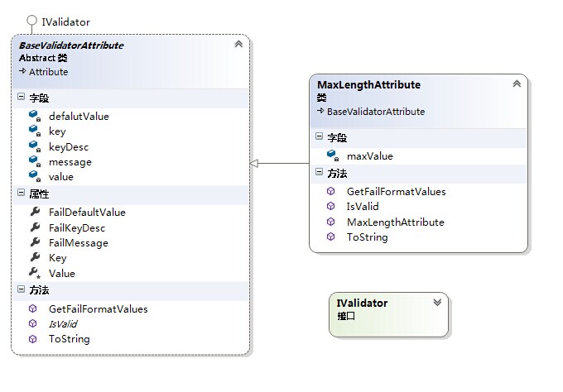Screen dimensions: 563x392
Task: Click the FailMessage property wrench icon
Action: pos(35,242)
